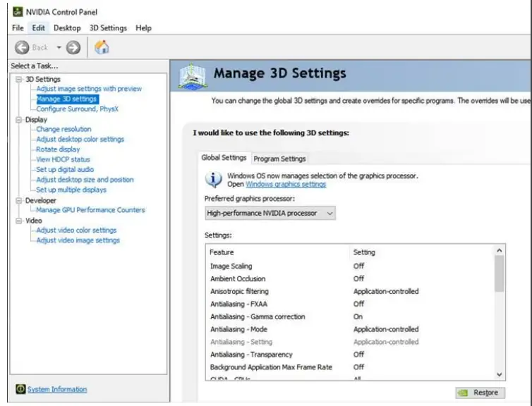Collapse the Display tree node

[18, 120]
